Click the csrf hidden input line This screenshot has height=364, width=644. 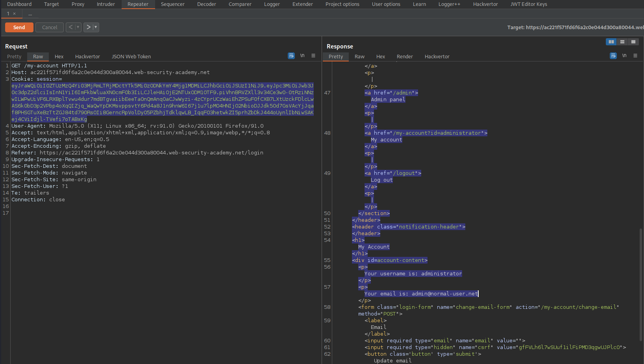[x=495, y=347]
